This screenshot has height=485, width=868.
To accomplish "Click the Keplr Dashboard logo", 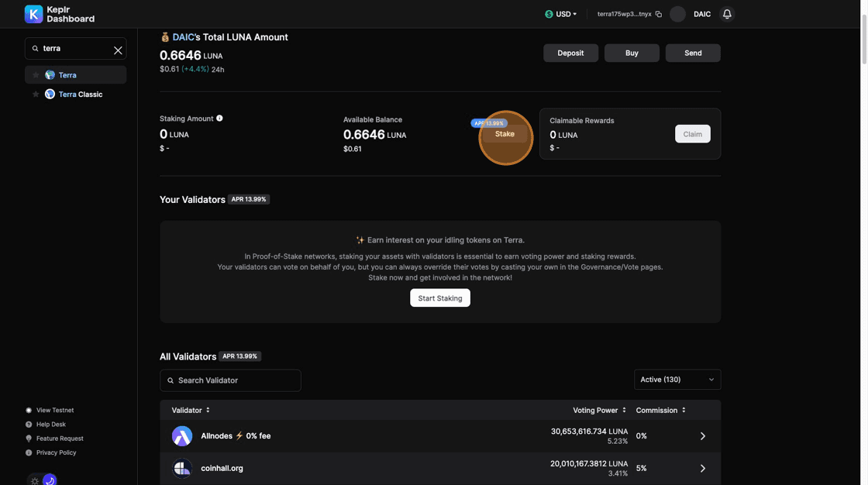I will point(34,14).
